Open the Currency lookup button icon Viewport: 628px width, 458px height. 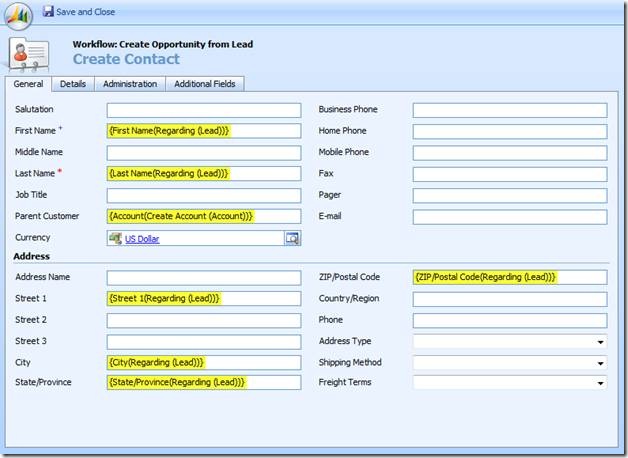[x=292, y=238]
